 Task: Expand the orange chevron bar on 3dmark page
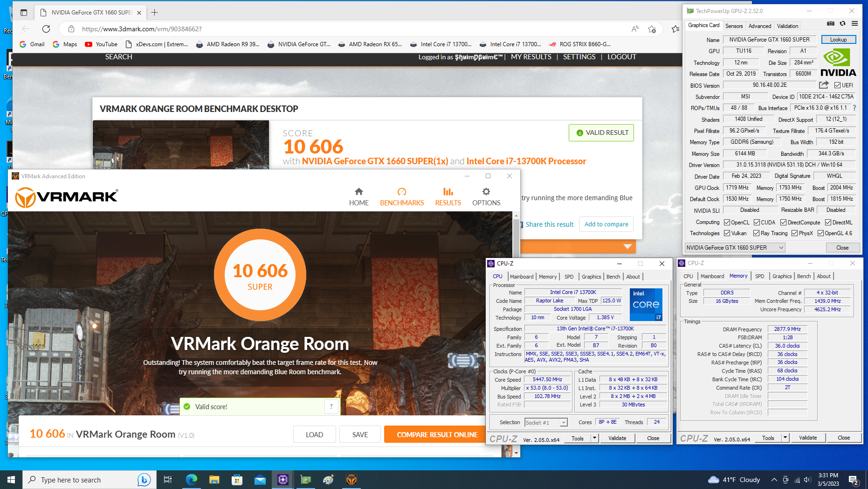[627, 246]
